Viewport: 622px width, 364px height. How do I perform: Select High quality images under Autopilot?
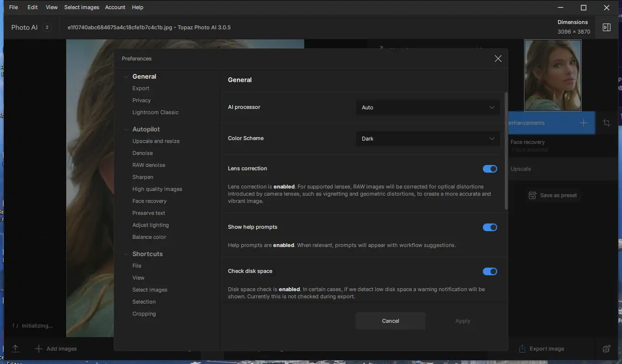[x=157, y=189]
